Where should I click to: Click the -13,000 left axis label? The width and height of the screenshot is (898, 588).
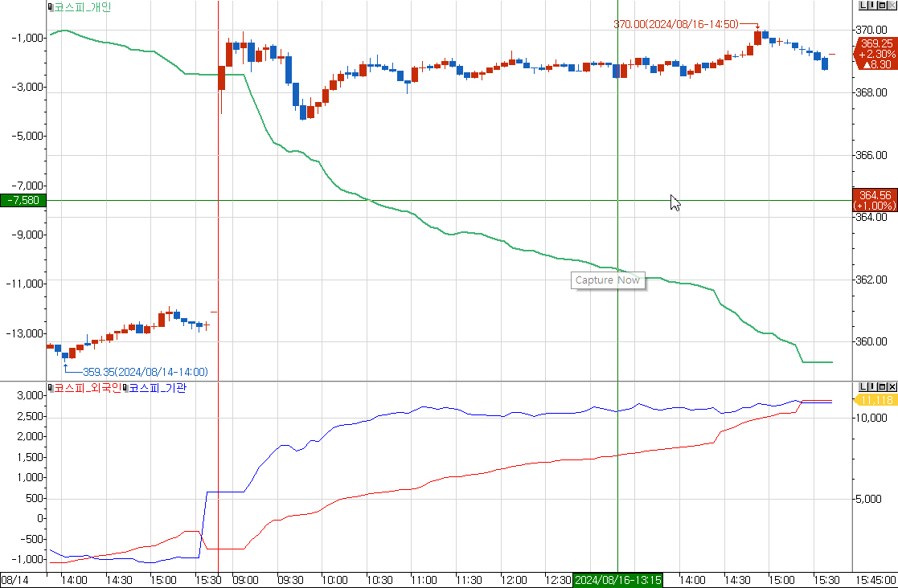[23, 333]
